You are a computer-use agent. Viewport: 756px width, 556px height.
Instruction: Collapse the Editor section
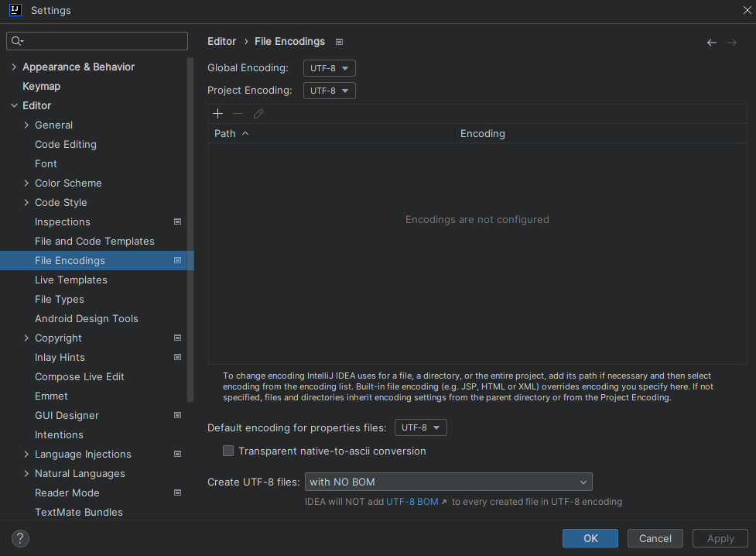point(14,105)
